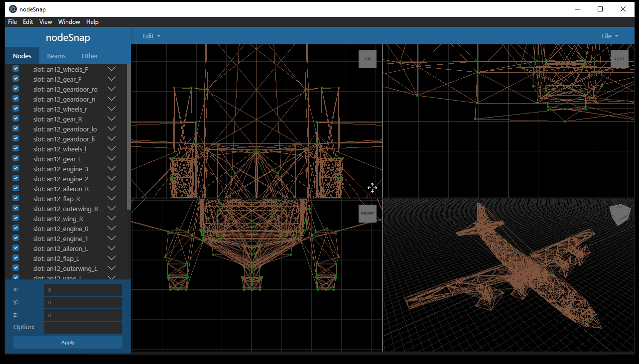This screenshot has width=639, height=364.
Task: Click the 3D perspective orientation cube
Action: click(x=620, y=215)
